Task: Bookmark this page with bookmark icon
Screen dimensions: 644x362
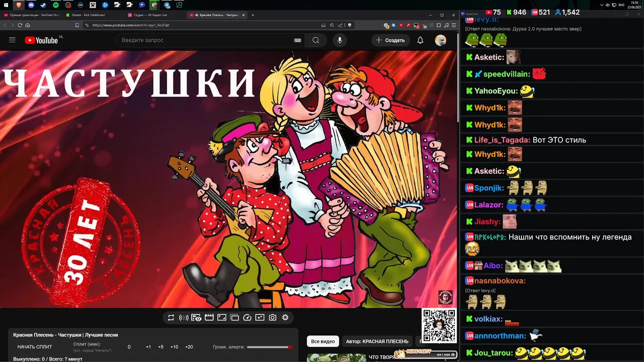Action: [77, 25]
